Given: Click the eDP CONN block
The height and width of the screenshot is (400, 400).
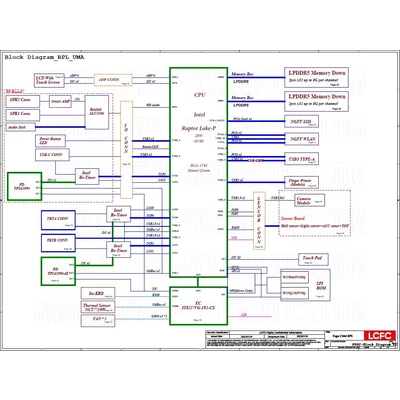Looking at the screenshot, I should click(113, 80).
